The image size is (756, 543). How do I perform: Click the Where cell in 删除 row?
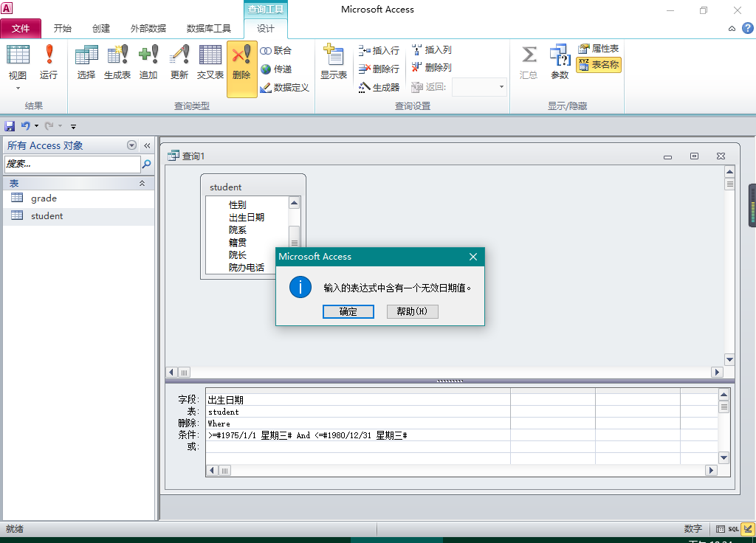[358, 423]
